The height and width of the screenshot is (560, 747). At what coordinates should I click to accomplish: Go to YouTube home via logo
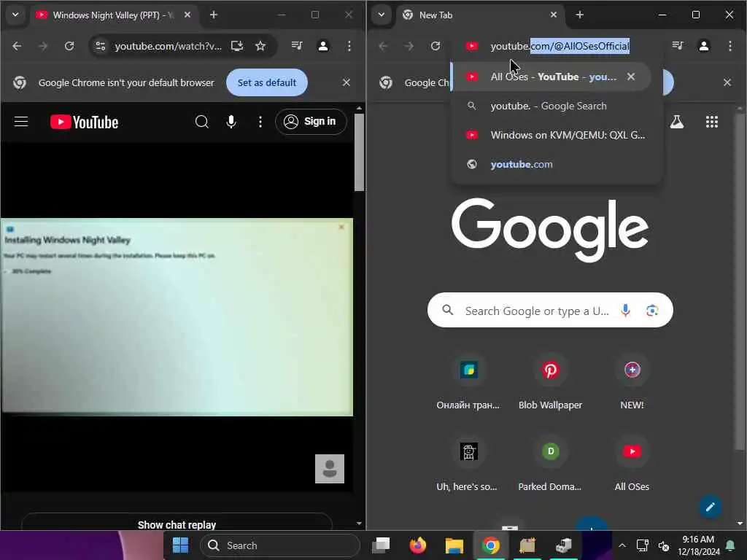click(x=85, y=122)
